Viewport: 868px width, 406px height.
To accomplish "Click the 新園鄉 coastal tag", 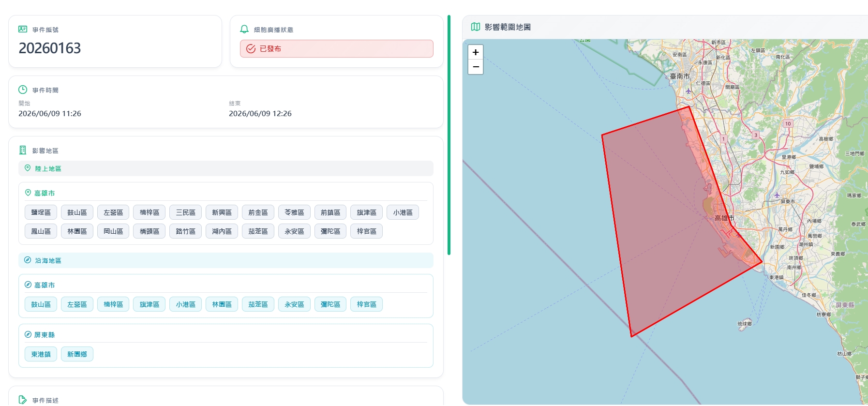I will coord(77,354).
